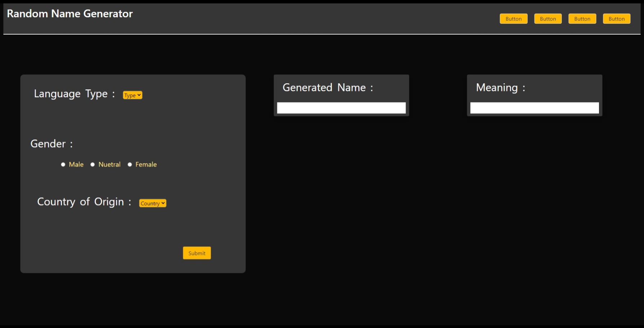Click inside the Generated Name text field
Screen dimensions: 644x328
pos(341,107)
